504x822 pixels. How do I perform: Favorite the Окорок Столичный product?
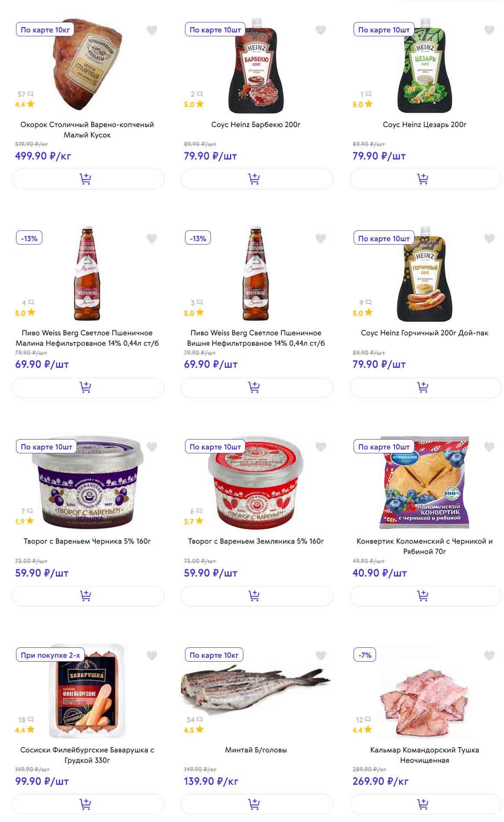point(152,30)
